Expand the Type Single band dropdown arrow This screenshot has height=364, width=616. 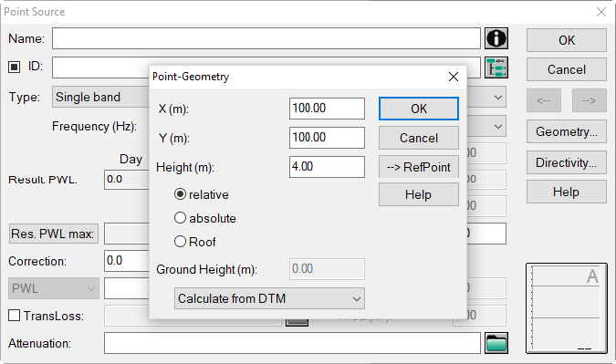point(497,97)
